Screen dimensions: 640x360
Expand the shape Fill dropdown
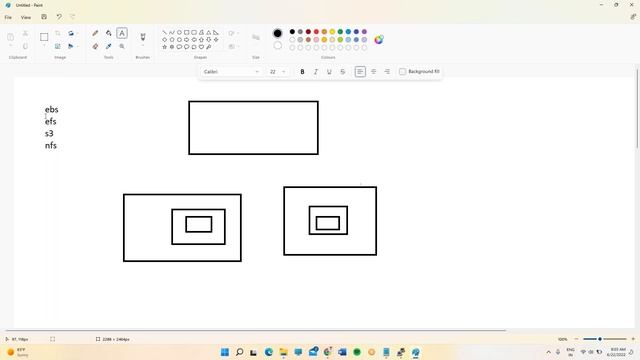click(x=233, y=46)
